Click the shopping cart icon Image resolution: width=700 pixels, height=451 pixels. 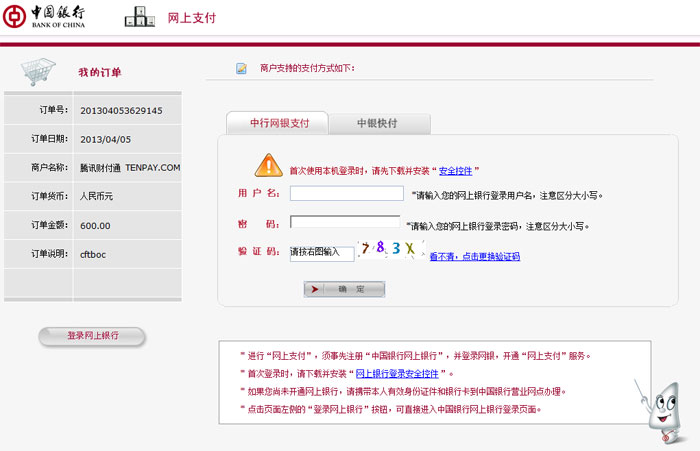coord(37,70)
